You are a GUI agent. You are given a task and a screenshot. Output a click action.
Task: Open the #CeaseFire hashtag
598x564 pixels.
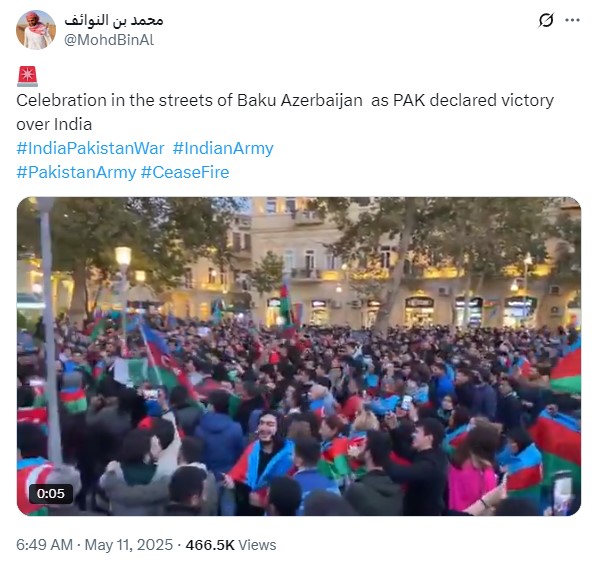click(185, 172)
